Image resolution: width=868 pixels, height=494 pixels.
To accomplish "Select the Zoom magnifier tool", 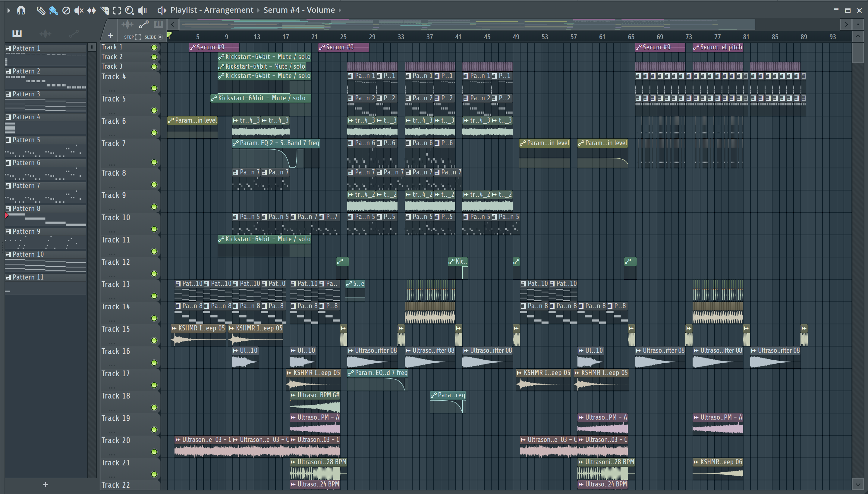I will [x=129, y=11].
